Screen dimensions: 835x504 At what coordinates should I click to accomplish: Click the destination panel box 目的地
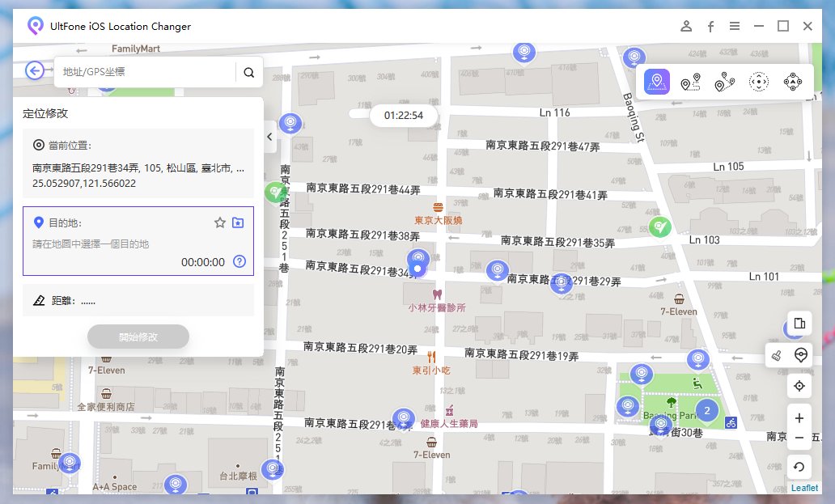(x=138, y=241)
